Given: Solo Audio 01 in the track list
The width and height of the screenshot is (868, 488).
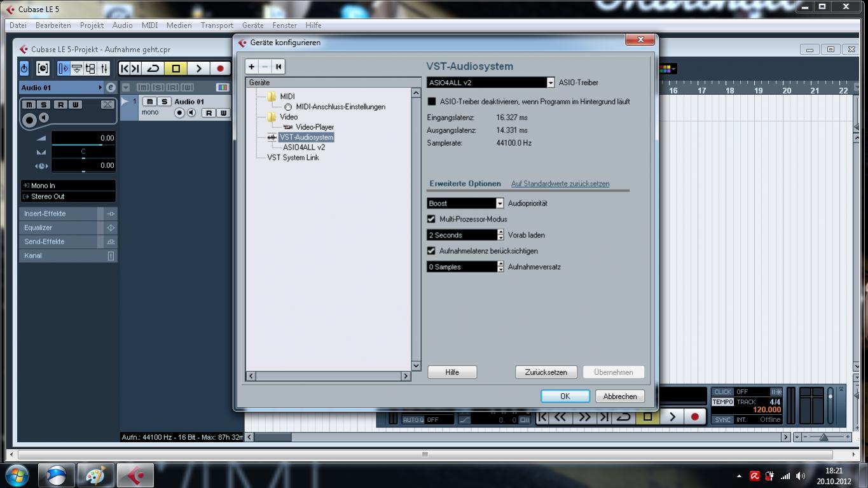Looking at the screenshot, I should tap(163, 102).
